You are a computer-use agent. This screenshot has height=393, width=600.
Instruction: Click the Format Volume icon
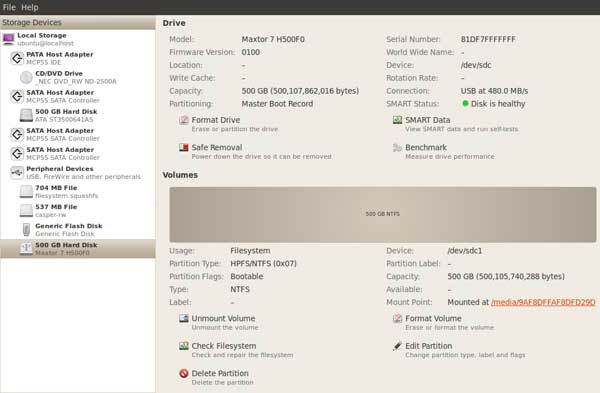pos(398,318)
